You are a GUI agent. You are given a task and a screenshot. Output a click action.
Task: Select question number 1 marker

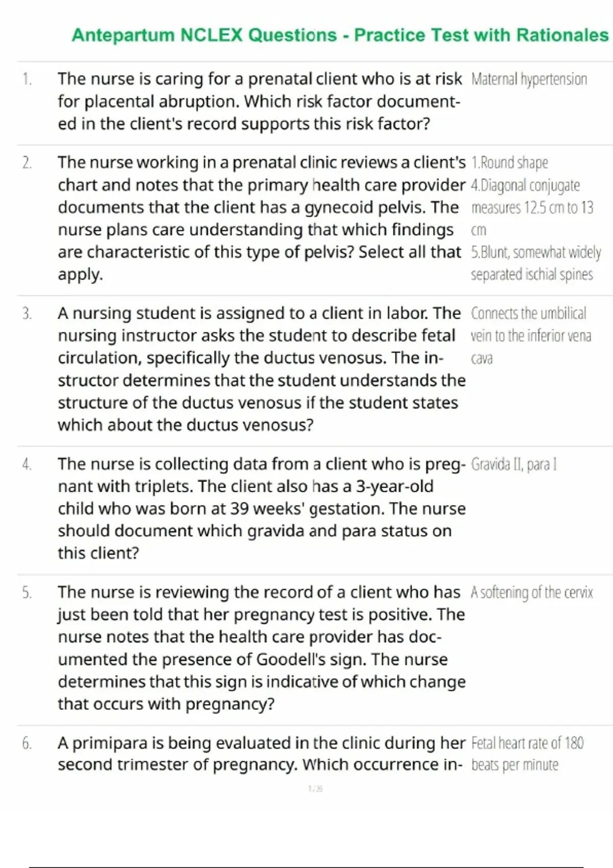(27, 79)
